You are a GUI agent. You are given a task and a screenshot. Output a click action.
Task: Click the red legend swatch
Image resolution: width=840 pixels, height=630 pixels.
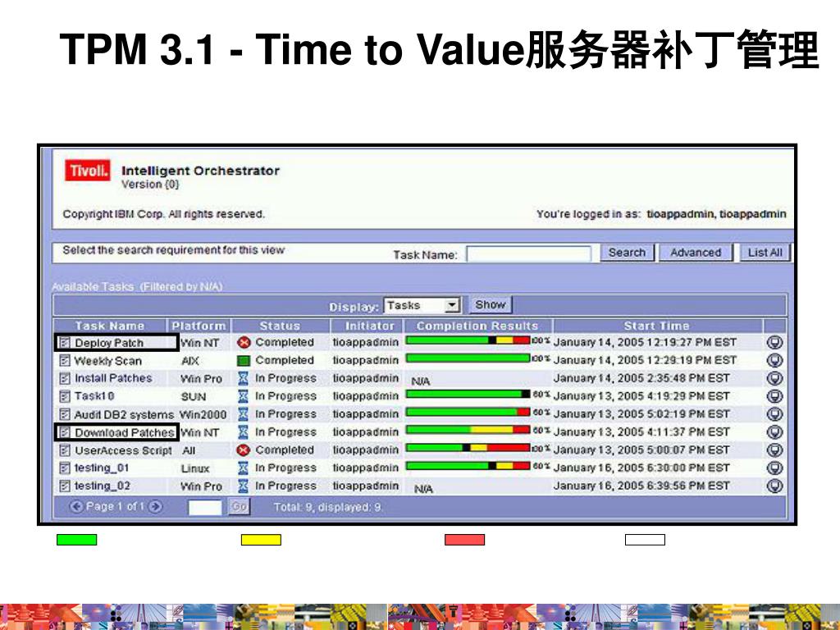pos(464,540)
